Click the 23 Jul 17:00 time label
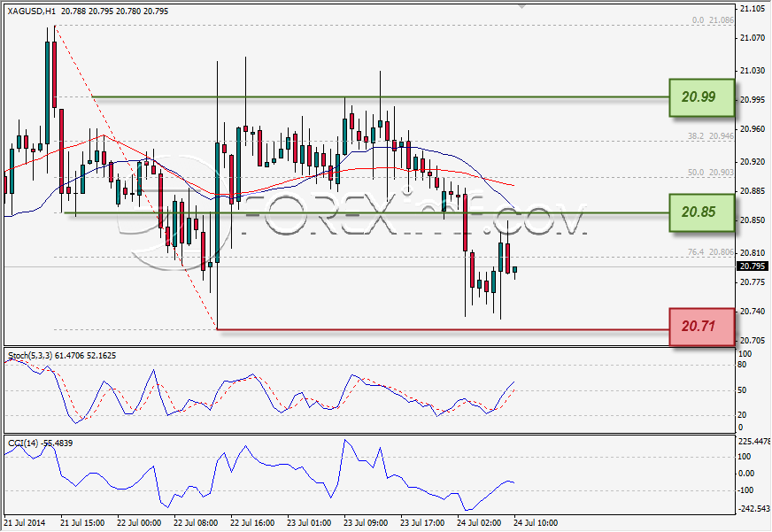The width and height of the screenshot is (772, 532). click(x=422, y=522)
